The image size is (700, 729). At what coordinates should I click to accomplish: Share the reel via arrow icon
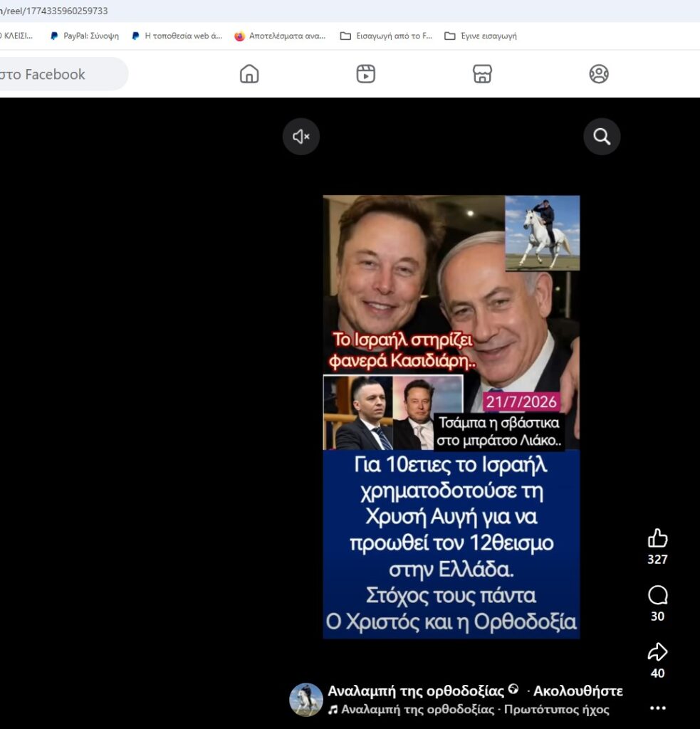[658, 652]
